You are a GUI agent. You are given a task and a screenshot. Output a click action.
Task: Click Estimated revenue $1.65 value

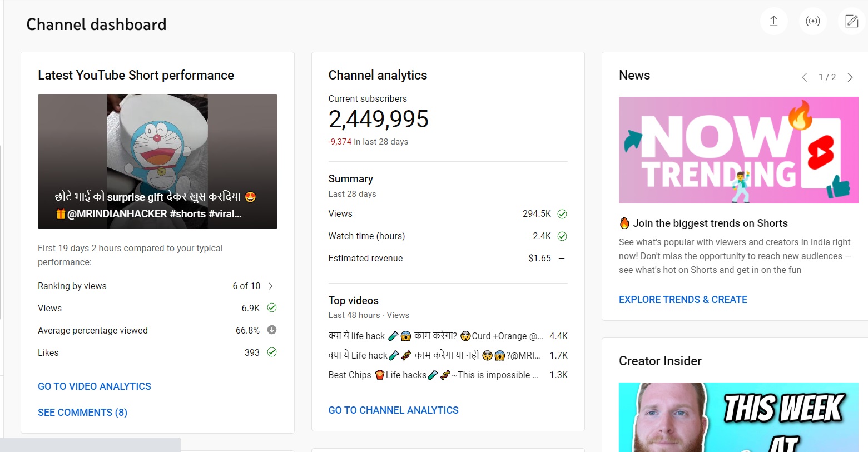pyautogui.click(x=540, y=258)
